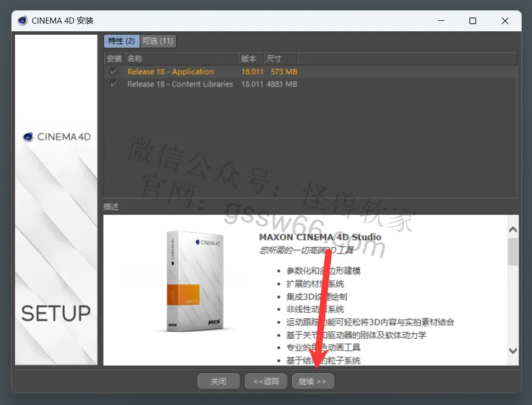Toggle Release 18 - Content Libraries install checkbox
The width and height of the screenshot is (532, 405).
click(x=114, y=83)
